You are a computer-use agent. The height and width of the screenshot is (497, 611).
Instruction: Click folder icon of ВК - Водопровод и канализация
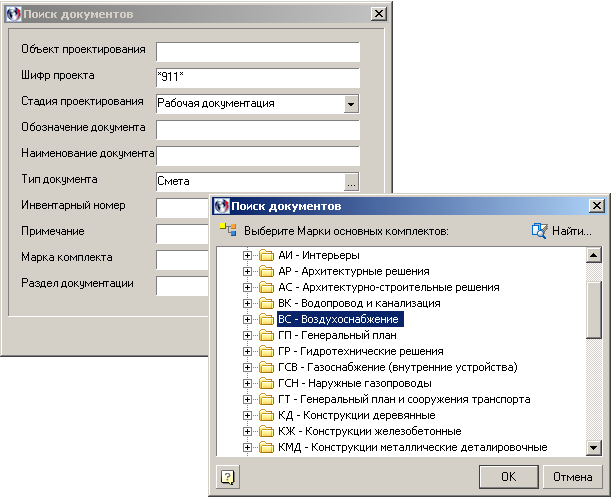click(x=266, y=303)
